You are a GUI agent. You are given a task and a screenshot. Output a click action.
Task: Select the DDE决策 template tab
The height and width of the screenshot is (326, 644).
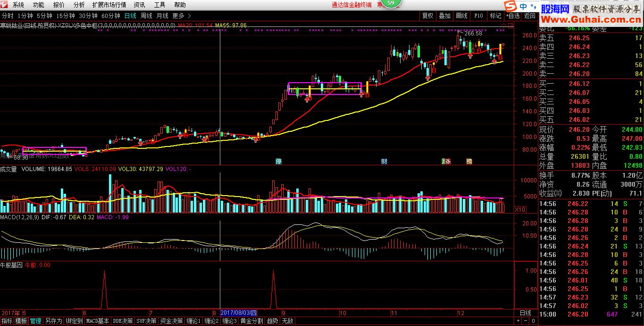click(123, 321)
